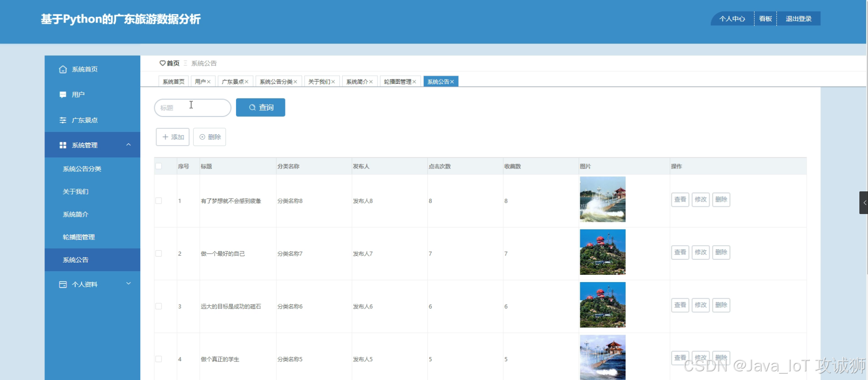This screenshot has height=380, width=868.
Task: Tick the select-all checkbox in table header
Action: click(x=158, y=166)
